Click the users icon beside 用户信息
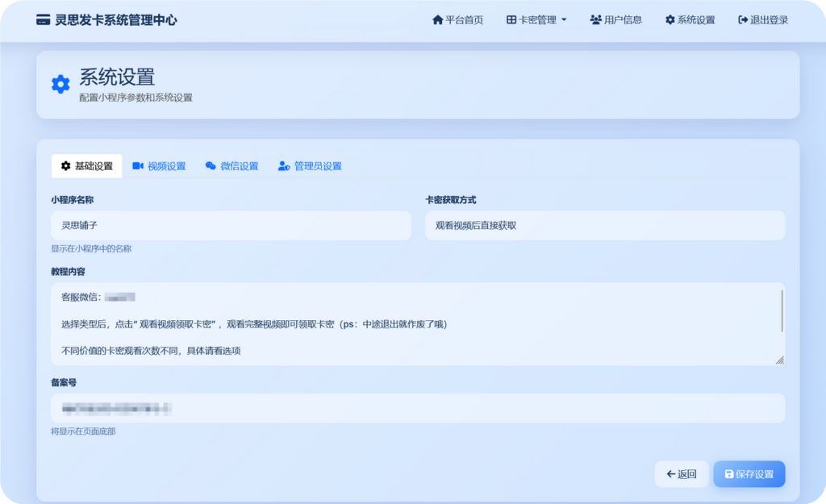This screenshot has height=504, width=826. point(595,20)
